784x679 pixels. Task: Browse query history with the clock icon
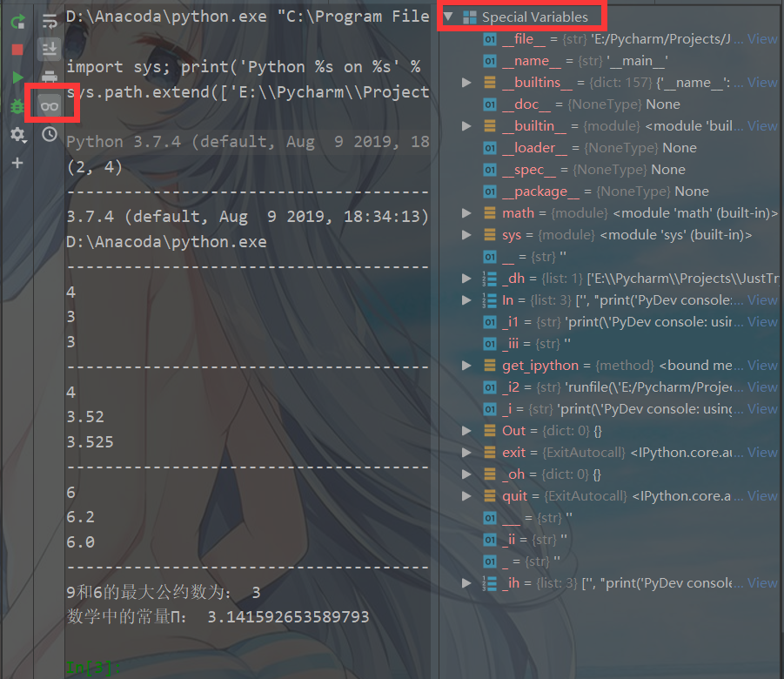49,132
